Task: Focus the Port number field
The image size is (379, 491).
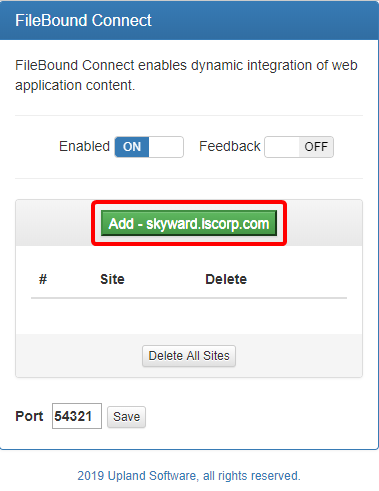Action: [x=77, y=416]
